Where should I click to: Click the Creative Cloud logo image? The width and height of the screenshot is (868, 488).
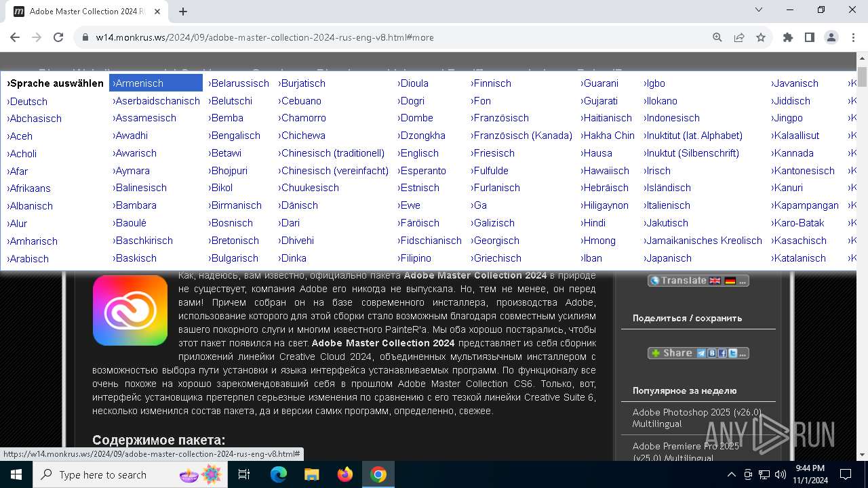(130, 310)
